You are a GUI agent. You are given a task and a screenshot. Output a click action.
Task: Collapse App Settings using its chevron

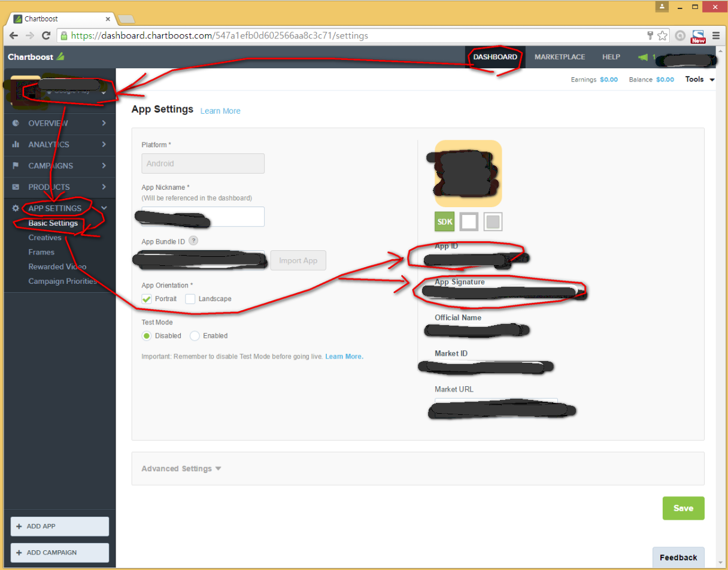pos(104,208)
